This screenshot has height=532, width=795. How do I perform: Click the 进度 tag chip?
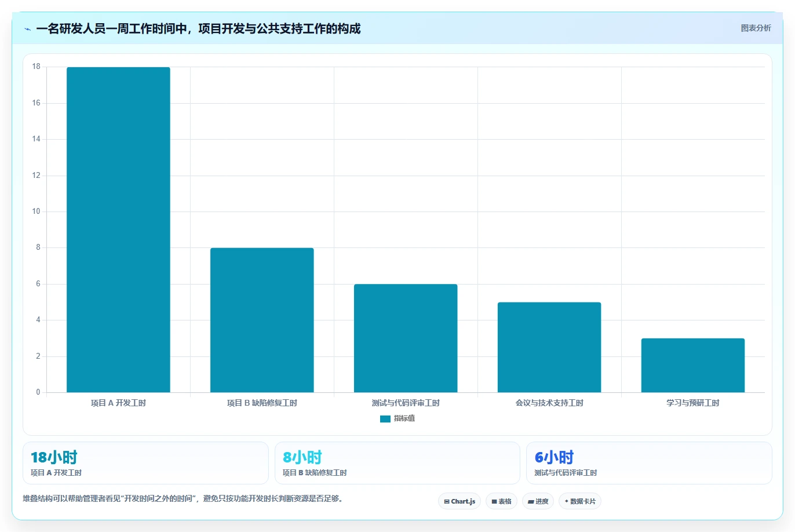[538, 501]
